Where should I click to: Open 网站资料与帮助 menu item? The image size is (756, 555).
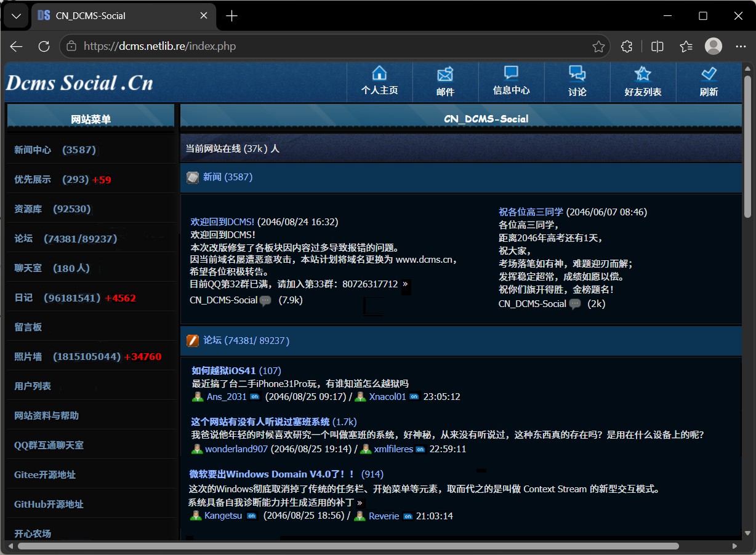pos(90,415)
